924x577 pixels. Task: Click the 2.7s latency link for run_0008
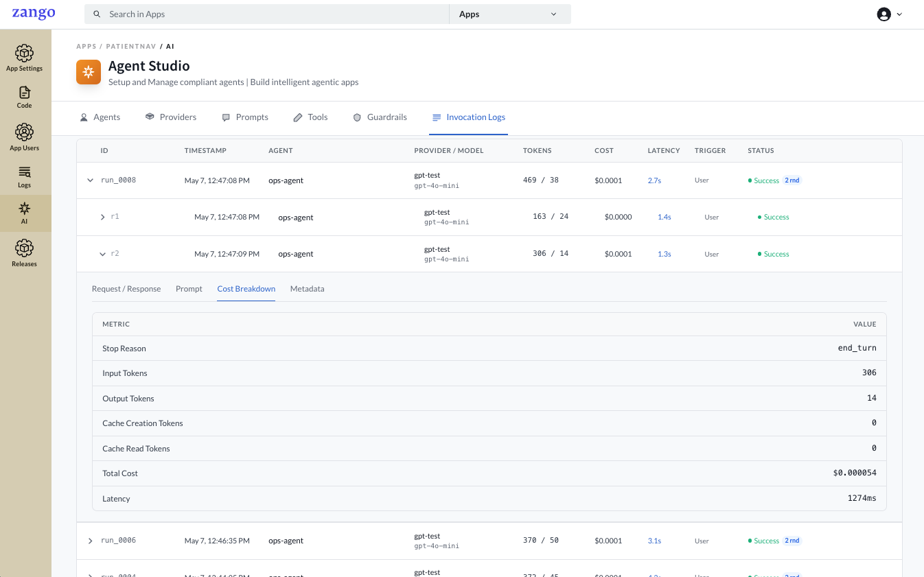[x=654, y=180]
